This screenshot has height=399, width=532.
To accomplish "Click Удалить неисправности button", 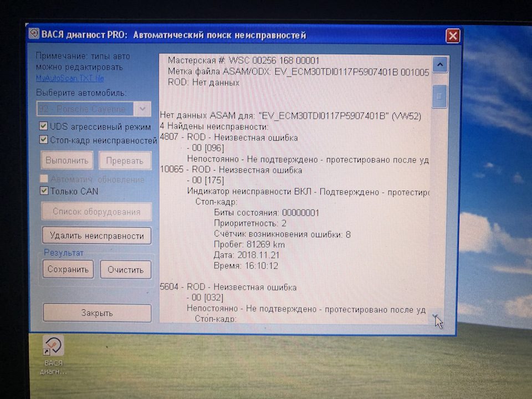I will [x=96, y=236].
